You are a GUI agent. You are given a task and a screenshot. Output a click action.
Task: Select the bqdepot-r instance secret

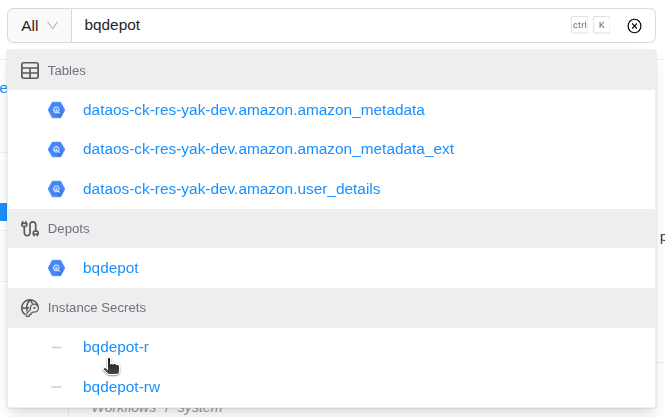tap(116, 347)
